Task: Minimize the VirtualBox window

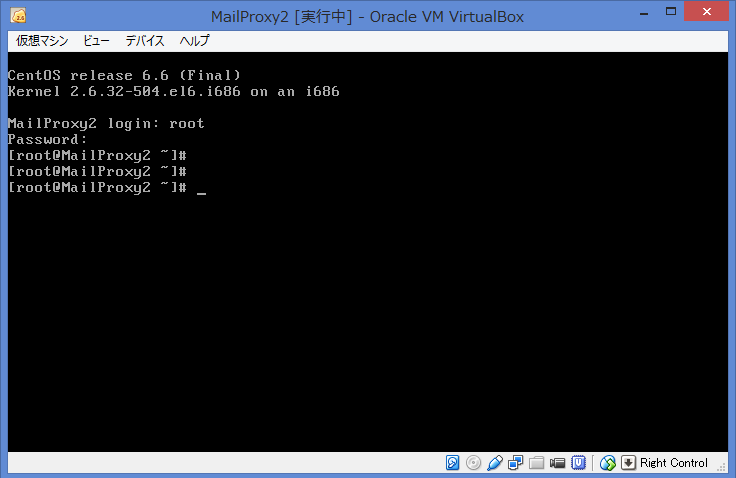Action: coord(644,13)
